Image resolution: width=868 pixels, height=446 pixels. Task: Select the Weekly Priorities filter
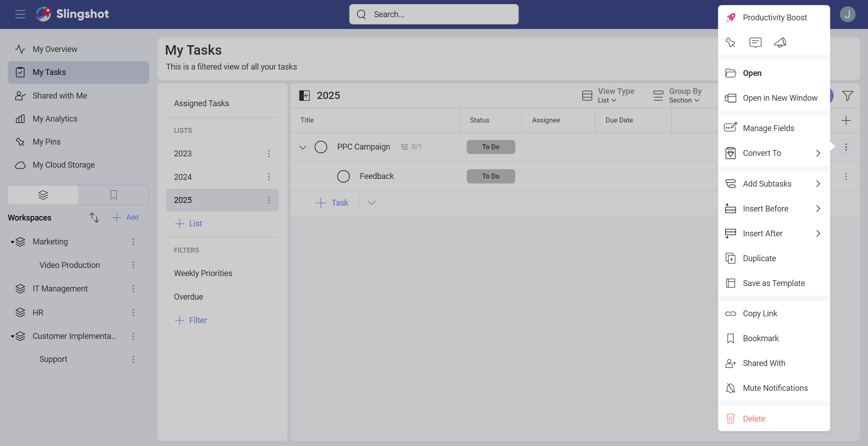(x=222, y=273)
